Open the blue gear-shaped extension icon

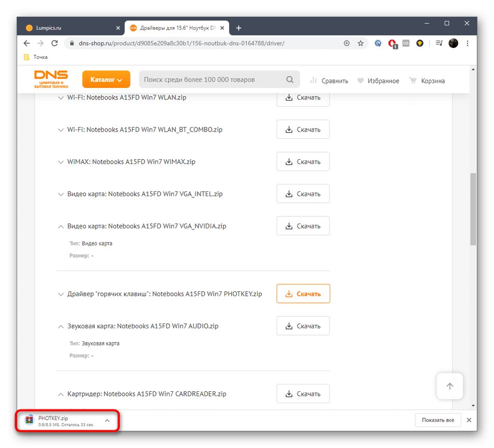coord(378,43)
